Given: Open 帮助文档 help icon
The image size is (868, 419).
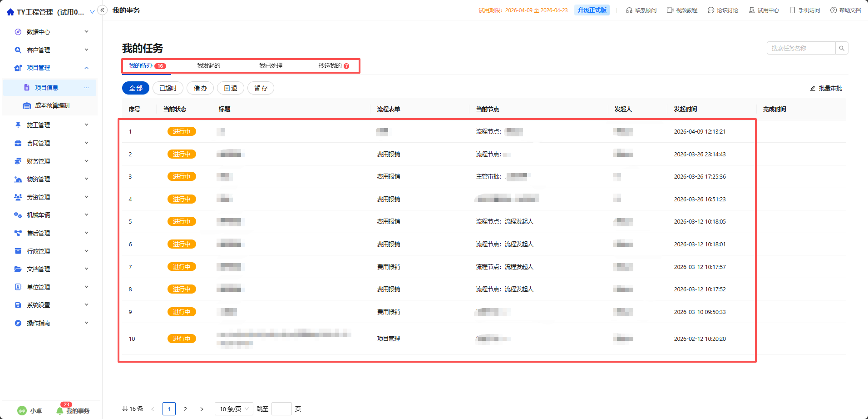Looking at the screenshot, I should pyautogui.click(x=833, y=10).
